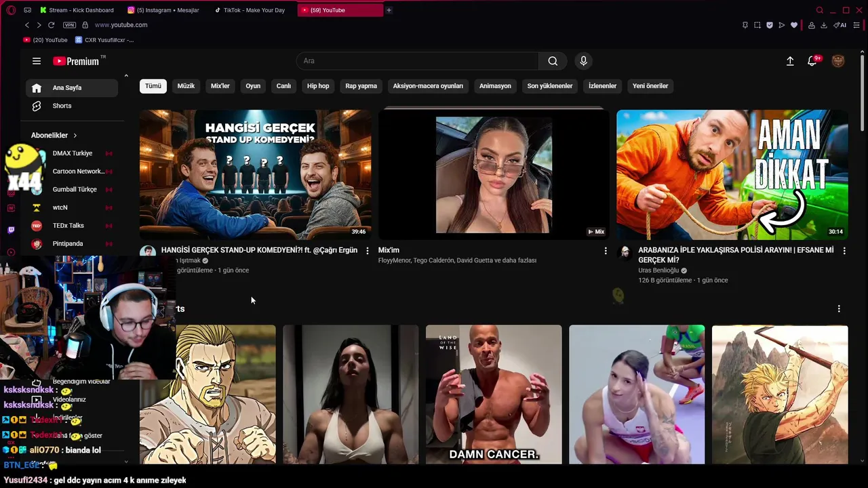Open more options for Mix'im video
Screen dimensions: 868x488
click(x=606, y=251)
